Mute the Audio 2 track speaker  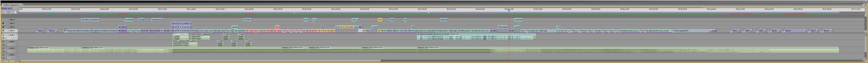(x=3, y=42)
